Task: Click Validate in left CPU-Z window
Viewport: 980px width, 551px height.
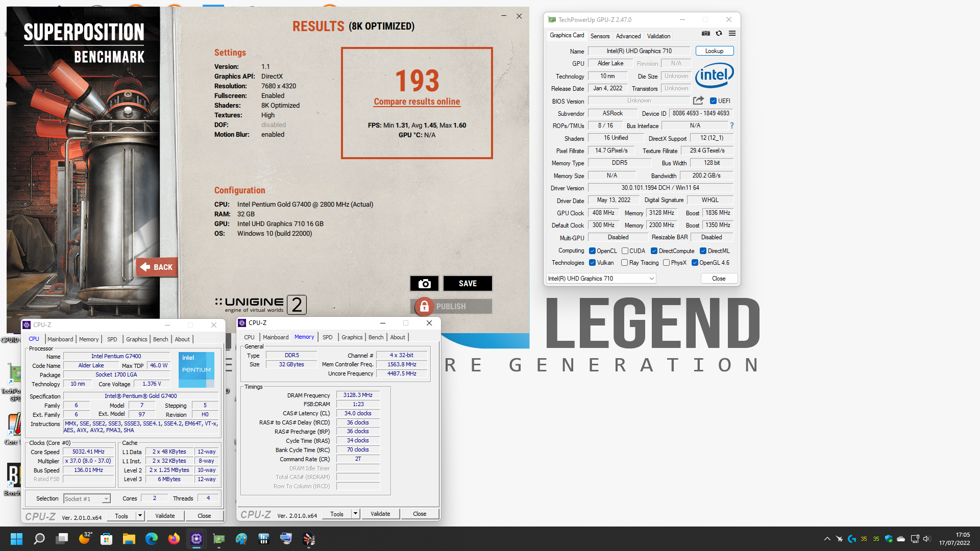Action: pyautogui.click(x=165, y=516)
